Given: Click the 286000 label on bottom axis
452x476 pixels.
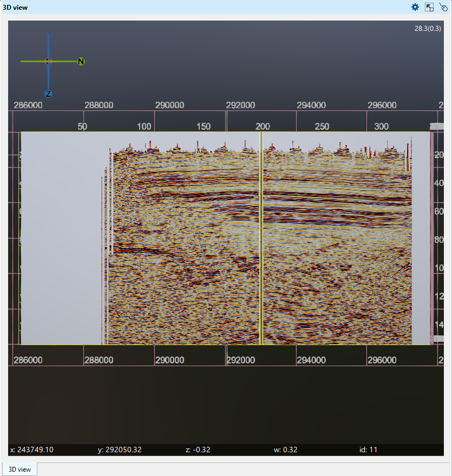Looking at the screenshot, I should tap(28, 359).
